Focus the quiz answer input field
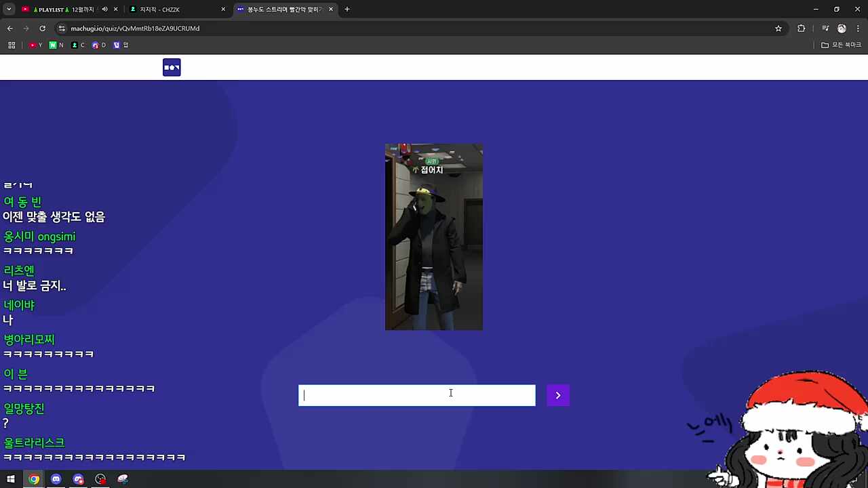Image resolution: width=868 pixels, height=488 pixels. [x=417, y=395]
